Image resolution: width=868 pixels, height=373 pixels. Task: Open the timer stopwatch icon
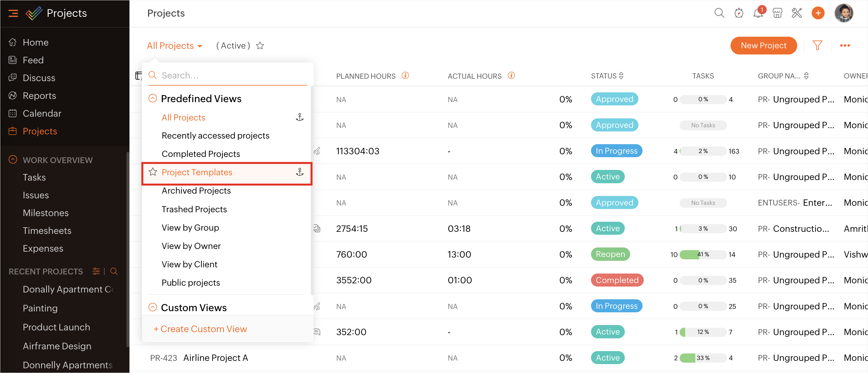pyautogui.click(x=738, y=13)
